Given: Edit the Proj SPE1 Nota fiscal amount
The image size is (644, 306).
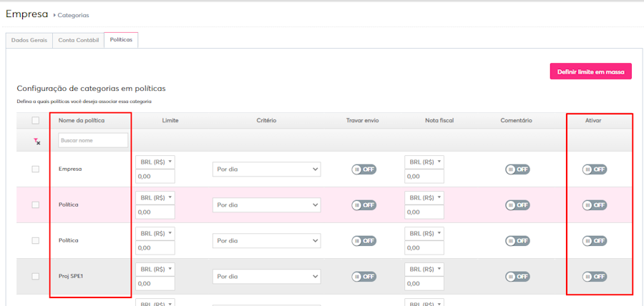Looking at the screenshot, I should pos(424,283).
